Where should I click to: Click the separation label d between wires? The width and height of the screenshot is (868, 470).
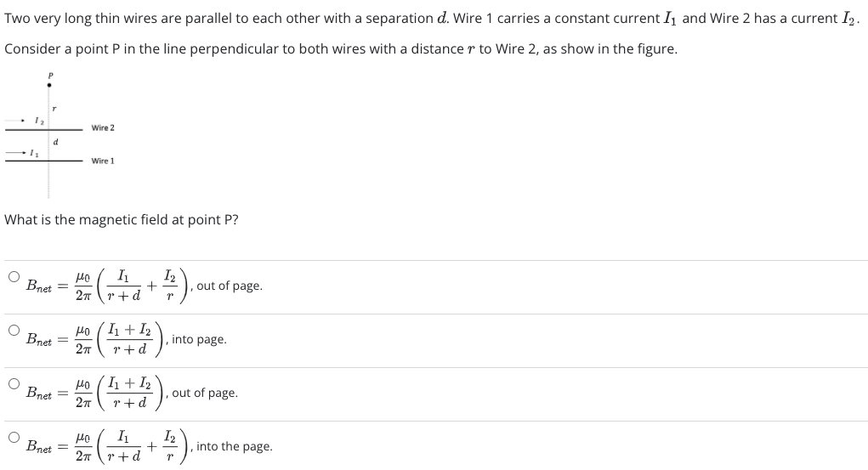(x=55, y=142)
